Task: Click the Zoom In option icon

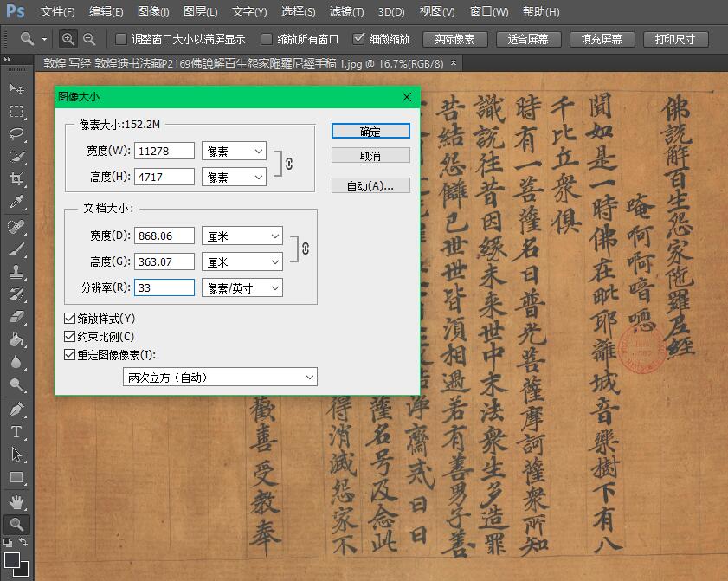Action: coord(68,39)
